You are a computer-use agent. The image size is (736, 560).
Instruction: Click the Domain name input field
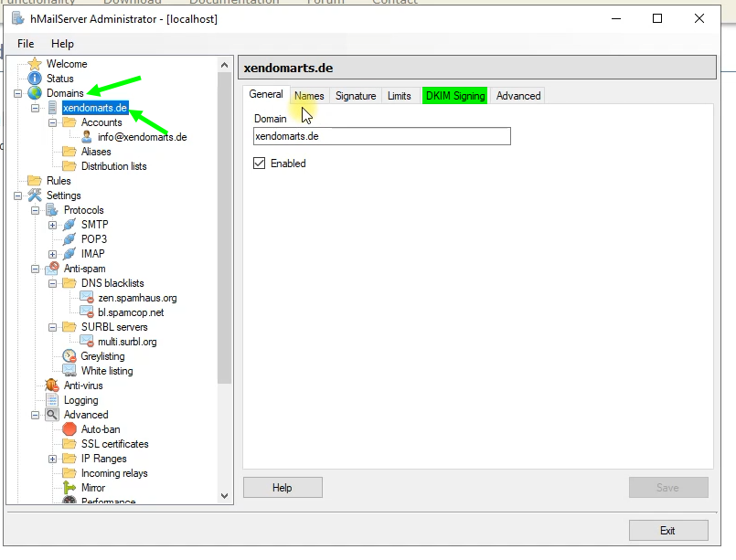382,136
